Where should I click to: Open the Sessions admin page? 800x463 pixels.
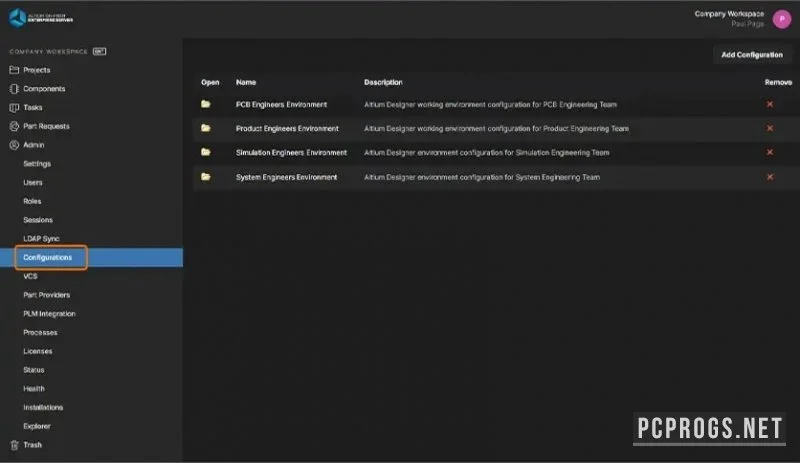[38, 220]
